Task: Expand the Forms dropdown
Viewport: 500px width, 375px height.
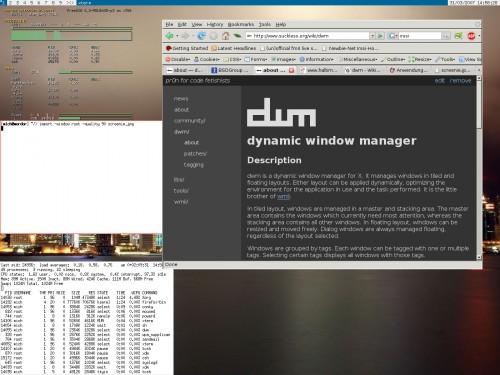Action: (x=256, y=59)
